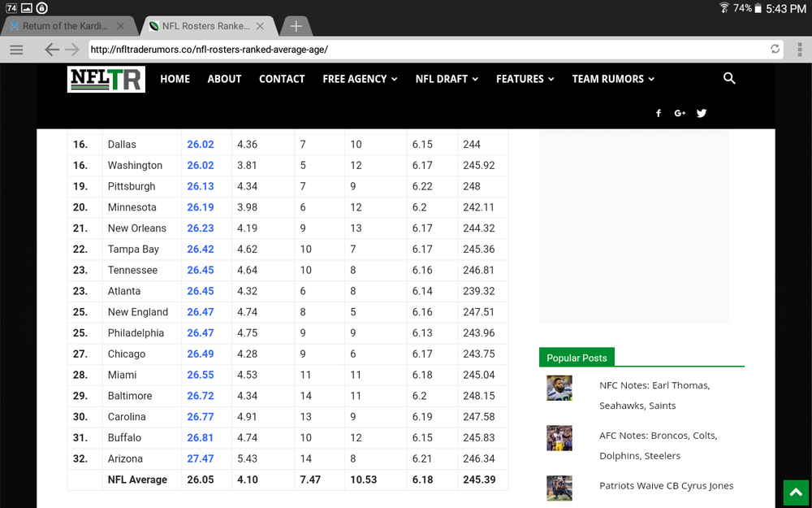Click Buffalo average age 26.81
This screenshot has height=508, width=812.
pyautogui.click(x=201, y=438)
